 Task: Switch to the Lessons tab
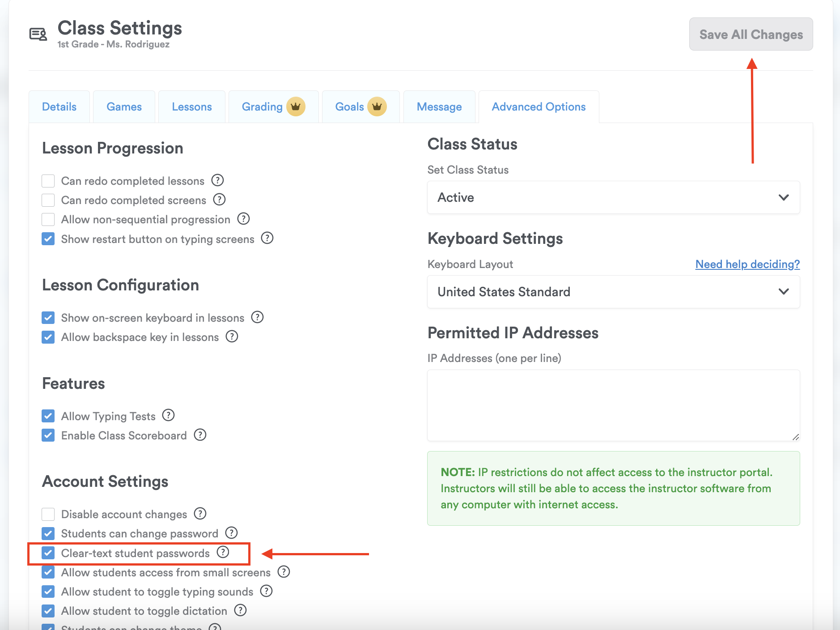click(192, 106)
